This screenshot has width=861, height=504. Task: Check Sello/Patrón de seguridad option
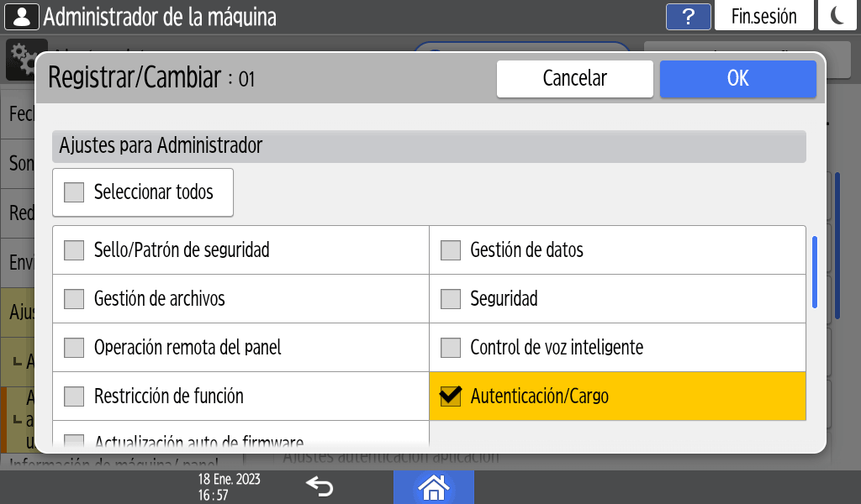[75, 249]
